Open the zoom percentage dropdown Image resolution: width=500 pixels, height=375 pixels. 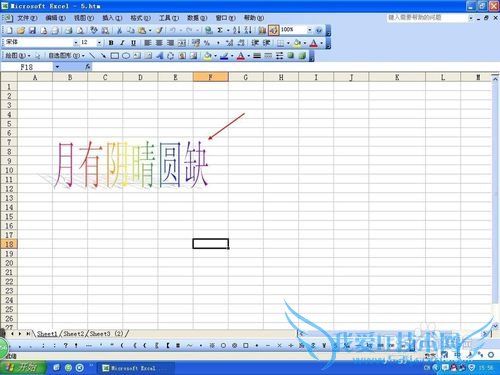click(x=309, y=30)
